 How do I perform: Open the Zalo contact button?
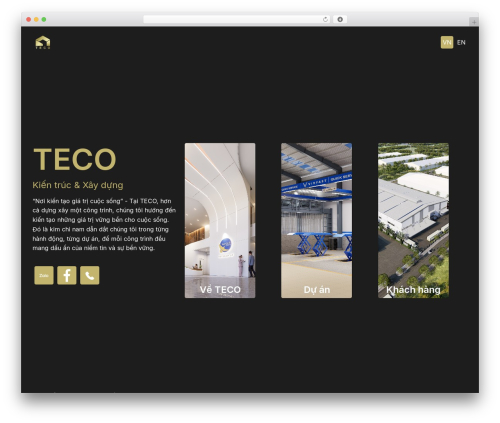tap(44, 275)
